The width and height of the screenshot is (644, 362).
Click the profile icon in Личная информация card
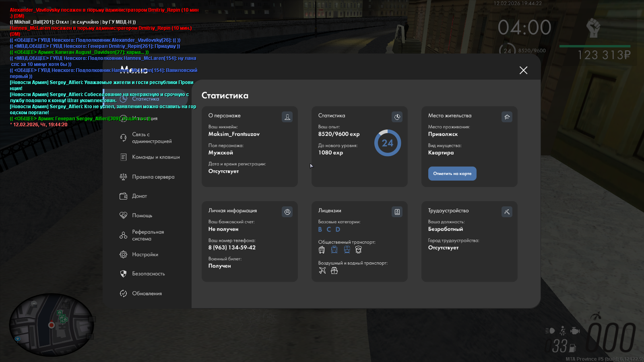click(x=287, y=212)
